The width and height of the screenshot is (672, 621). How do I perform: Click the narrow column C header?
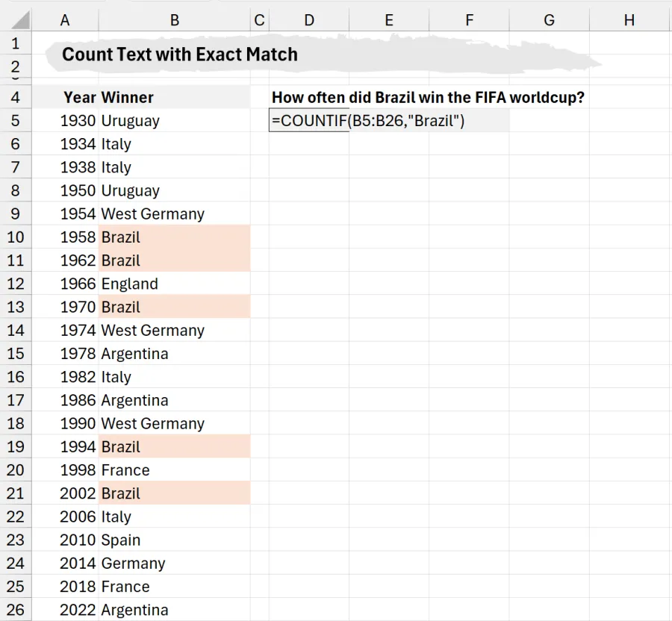259,20
